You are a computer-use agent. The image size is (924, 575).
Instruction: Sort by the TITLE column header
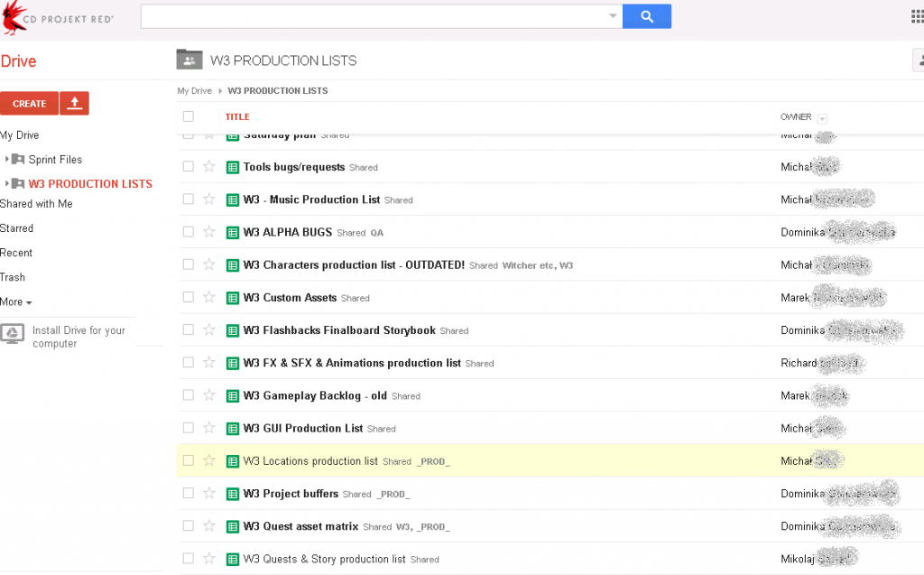click(237, 116)
